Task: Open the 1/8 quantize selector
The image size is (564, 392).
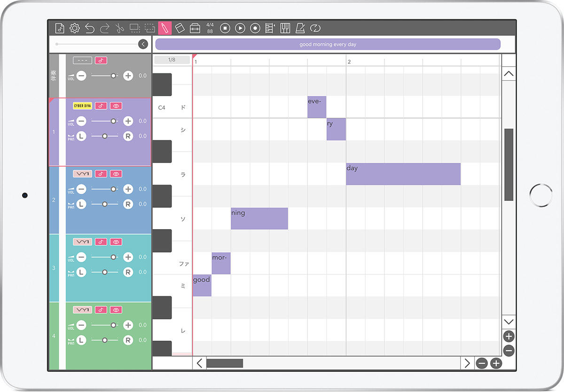Action: [x=172, y=60]
